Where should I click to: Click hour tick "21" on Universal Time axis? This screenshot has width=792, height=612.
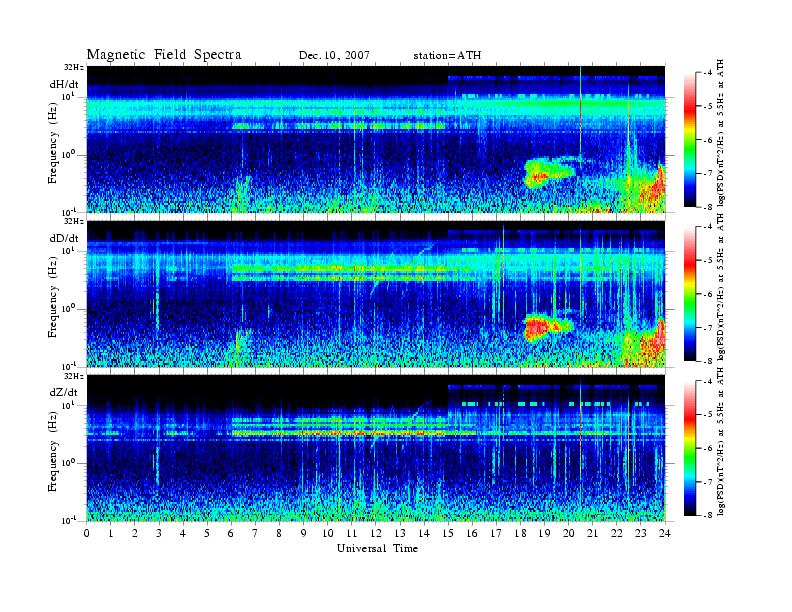592,533
